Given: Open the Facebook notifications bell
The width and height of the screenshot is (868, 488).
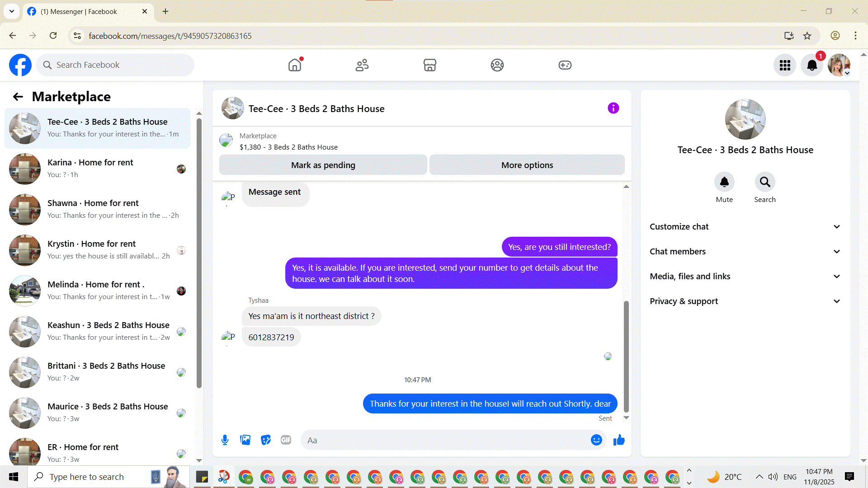Looking at the screenshot, I should click(x=812, y=65).
